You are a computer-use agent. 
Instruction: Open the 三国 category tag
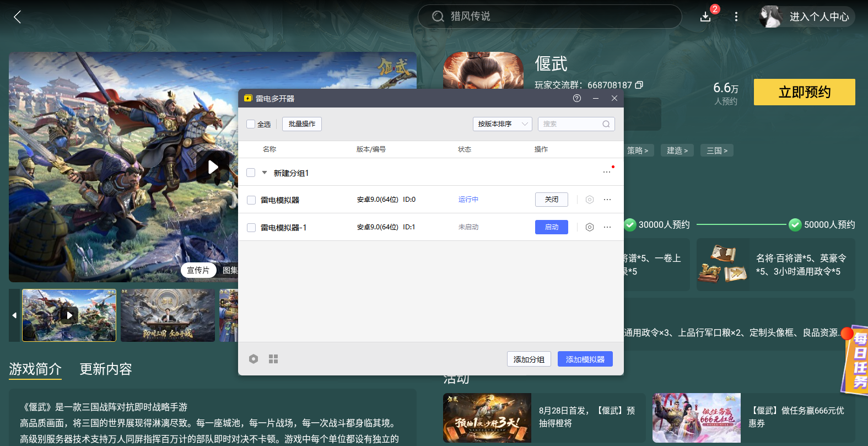[x=717, y=151]
